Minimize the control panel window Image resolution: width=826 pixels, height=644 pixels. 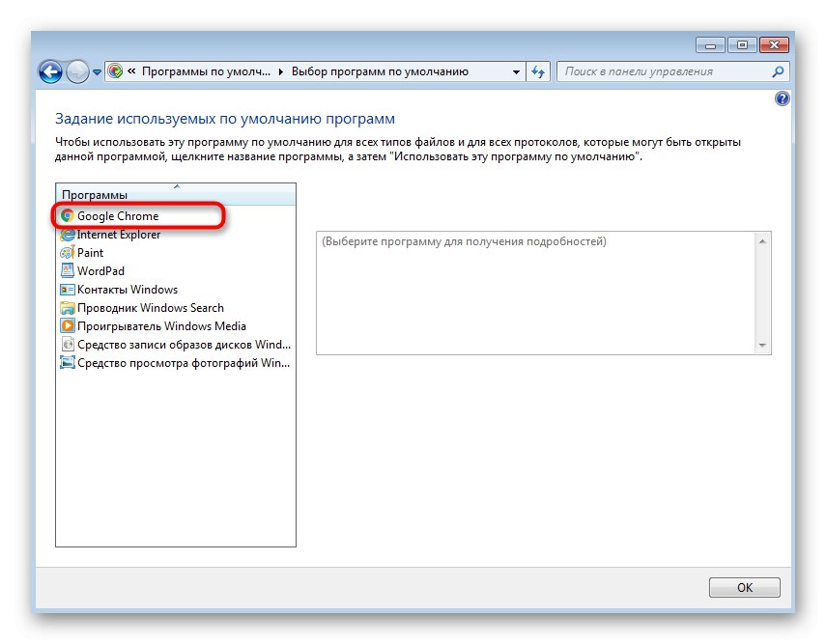[711, 45]
